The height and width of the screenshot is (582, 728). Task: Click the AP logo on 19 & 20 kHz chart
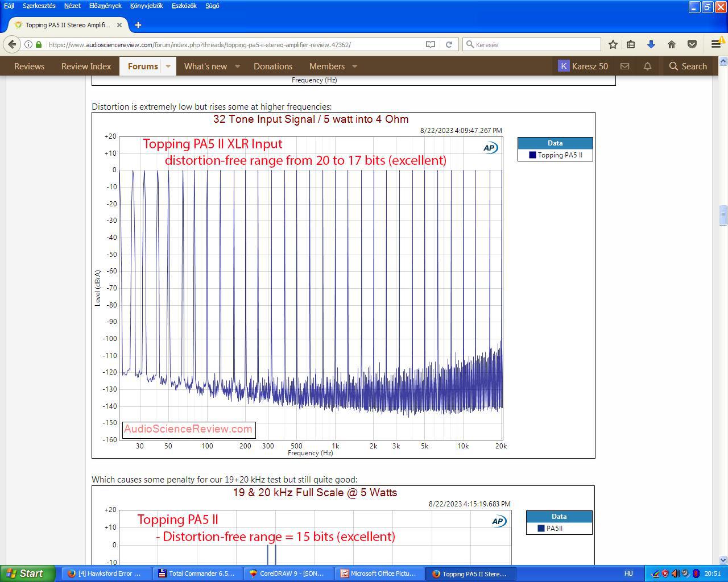[498, 521]
